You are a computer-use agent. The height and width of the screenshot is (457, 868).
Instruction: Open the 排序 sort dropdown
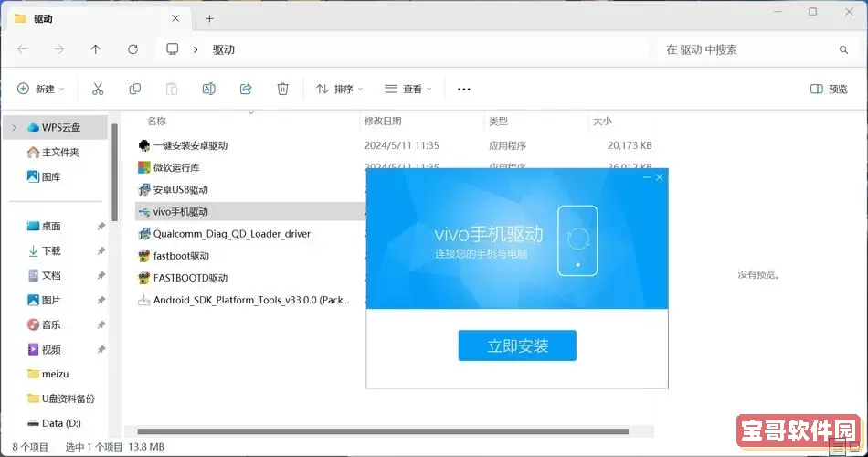pyautogui.click(x=339, y=89)
